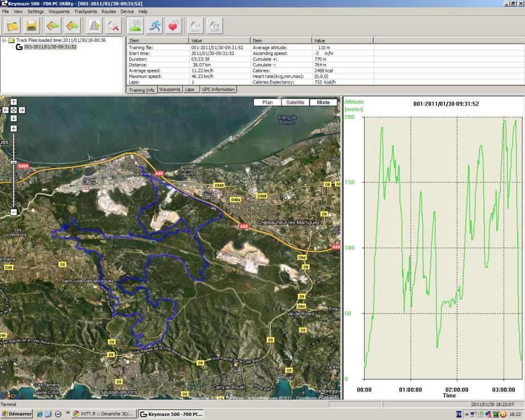
Task: Zoom in on the map with plus button
Action: coord(14,128)
